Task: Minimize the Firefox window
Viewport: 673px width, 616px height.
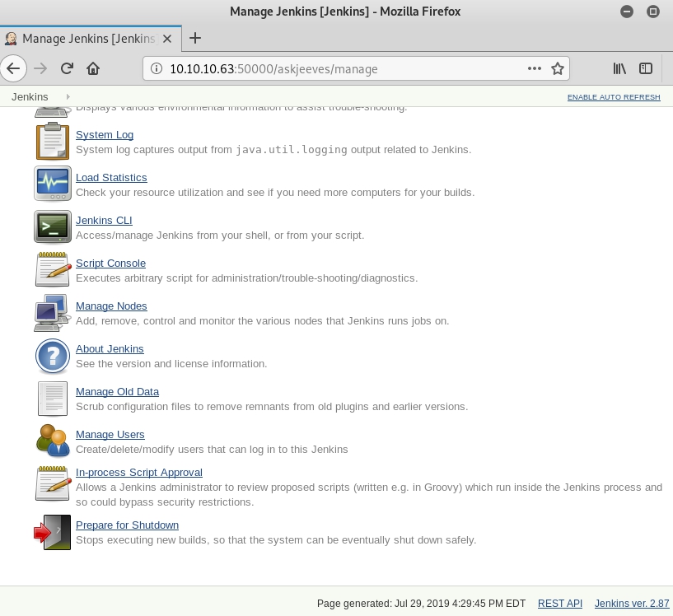Action: (x=627, y=12)
